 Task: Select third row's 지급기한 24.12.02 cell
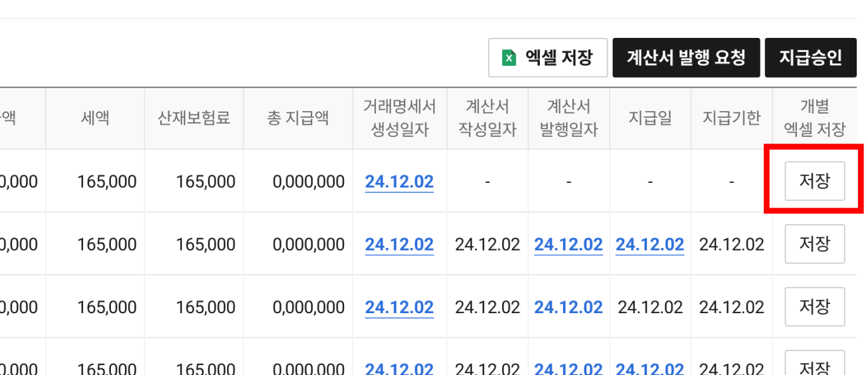click(732, 308)
